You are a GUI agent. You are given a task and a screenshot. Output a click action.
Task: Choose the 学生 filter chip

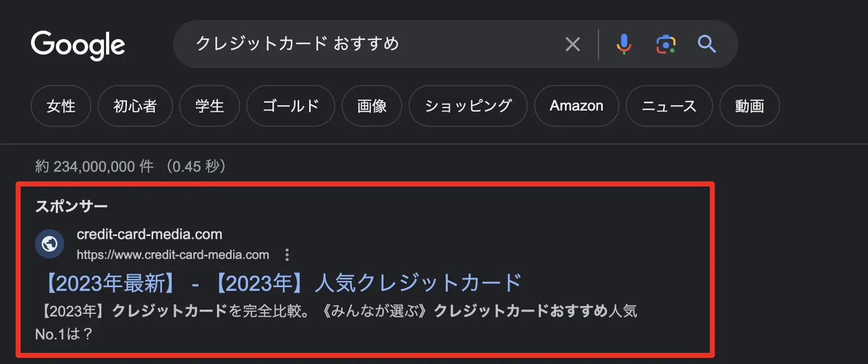click(209, 106)
